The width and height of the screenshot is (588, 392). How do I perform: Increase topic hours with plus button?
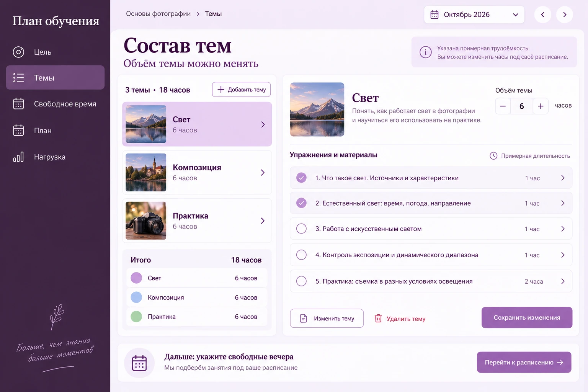coord(541,106)
